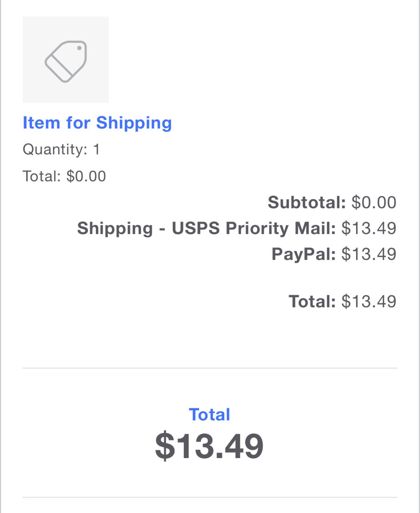Click Shipping - USPS Priority Mail label
The width and height of the screenshot is (420, 513).
206,228
